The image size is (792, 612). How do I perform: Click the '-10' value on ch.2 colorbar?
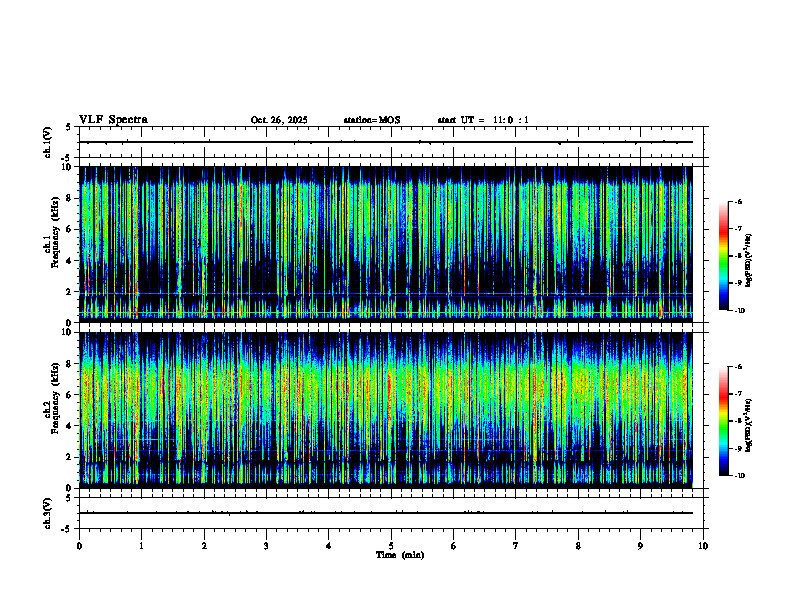[x=739, y=475]
